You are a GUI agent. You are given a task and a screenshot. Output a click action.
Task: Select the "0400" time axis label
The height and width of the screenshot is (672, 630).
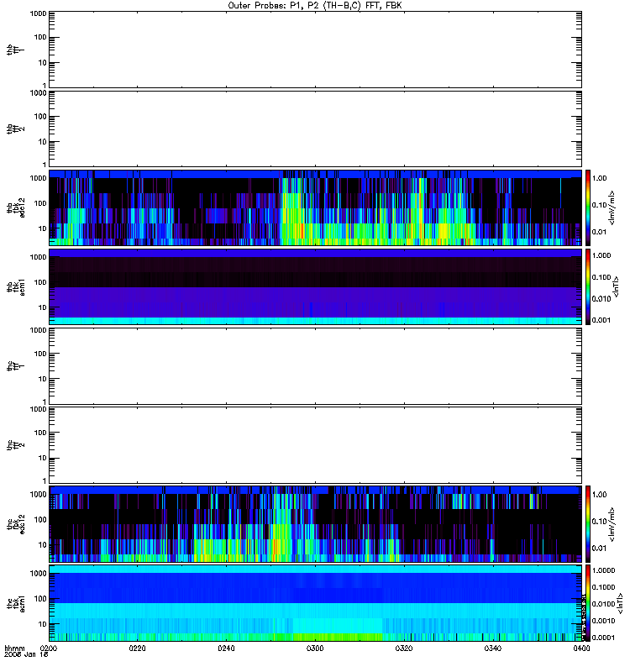581,648
